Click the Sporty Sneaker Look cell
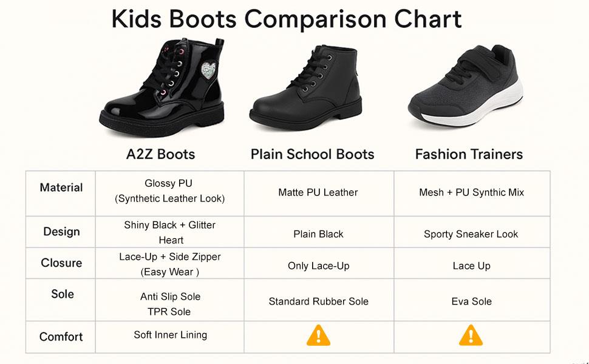The width and height of the screenshot is (589, 364). point(471,234)
